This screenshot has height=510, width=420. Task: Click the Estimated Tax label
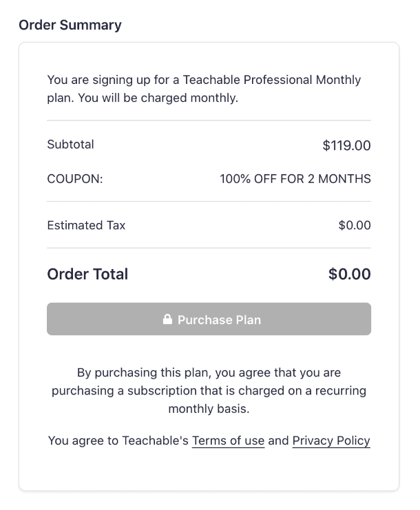[86, 225]
